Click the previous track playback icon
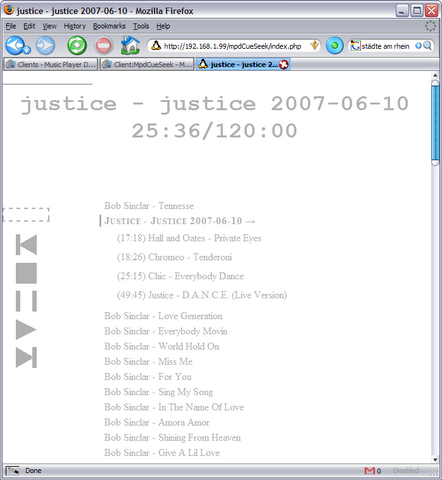This screenshot has width=442, height=480. tap(26, 245)
